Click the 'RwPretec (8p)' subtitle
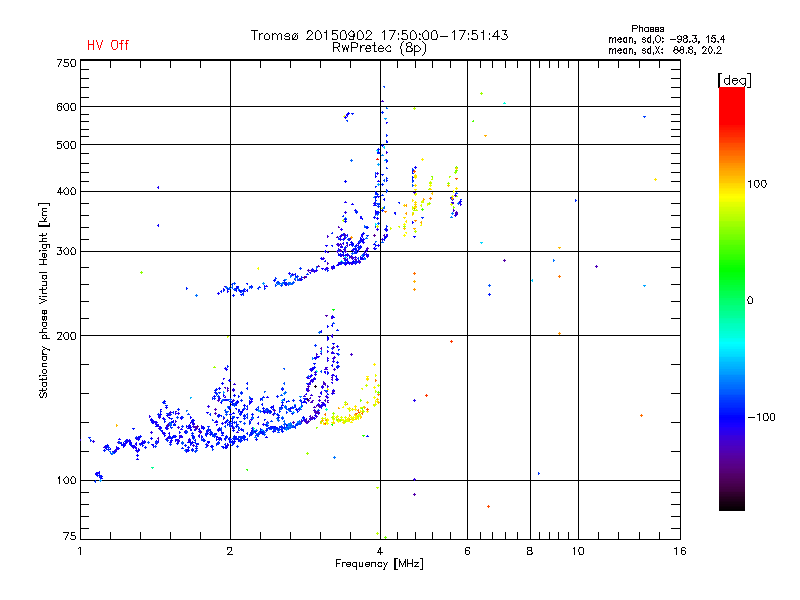This screenshot has height=600, width=800. [x=379, y=48]
